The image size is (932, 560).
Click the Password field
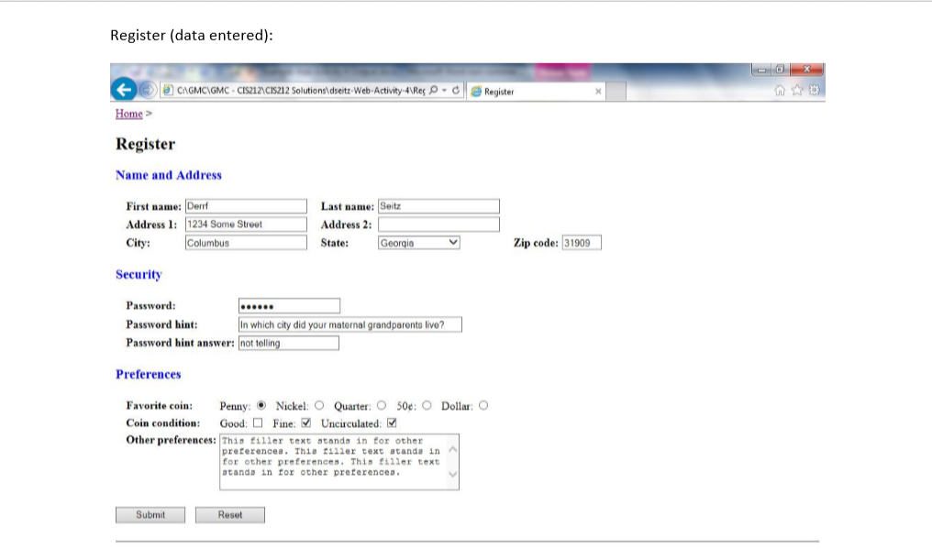coord(290,306)
